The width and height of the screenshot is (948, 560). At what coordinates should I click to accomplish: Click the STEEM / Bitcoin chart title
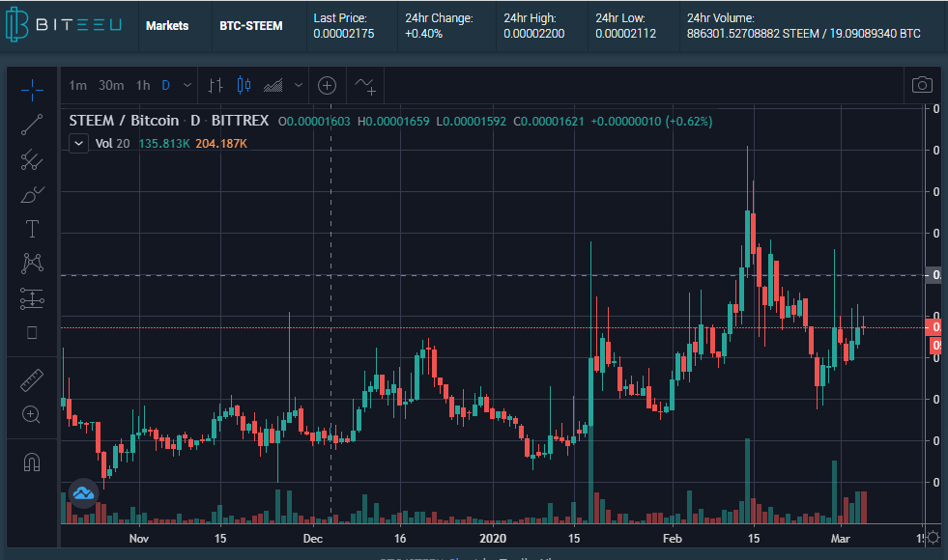pos(124,121)
